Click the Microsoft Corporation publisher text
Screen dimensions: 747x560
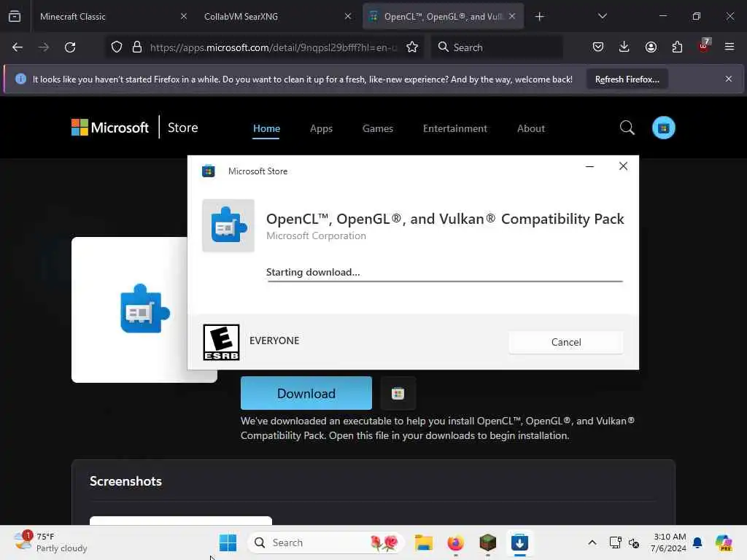[x=316, y=236]
